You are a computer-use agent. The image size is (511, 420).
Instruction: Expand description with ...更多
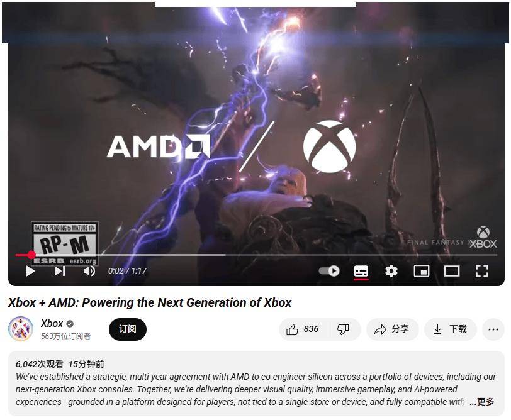click(482, 402)
